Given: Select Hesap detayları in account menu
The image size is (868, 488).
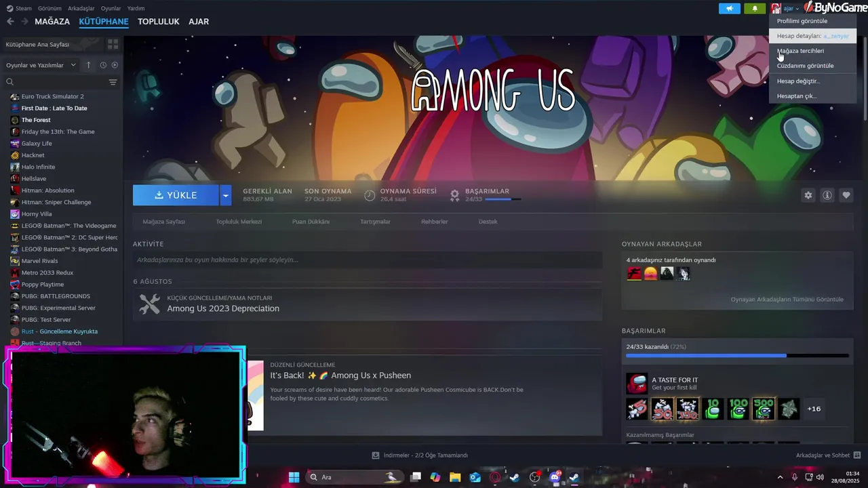Looking at the screenshot, I should pos(812,36).
